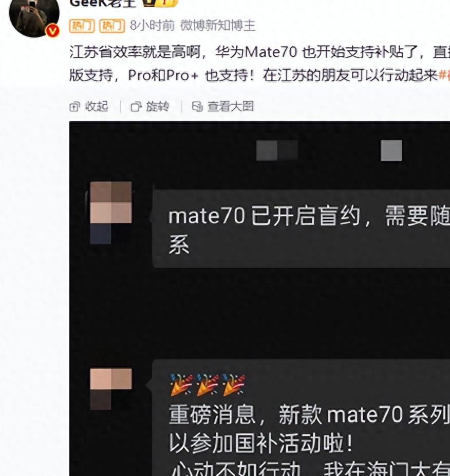Select the second 热门 tag badge

[x=112, y=26]
